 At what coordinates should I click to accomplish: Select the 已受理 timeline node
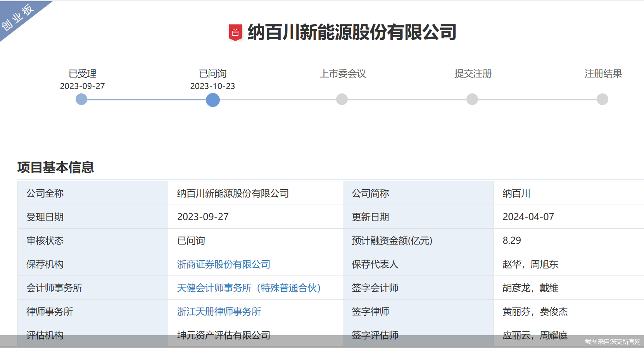(81, 100)
